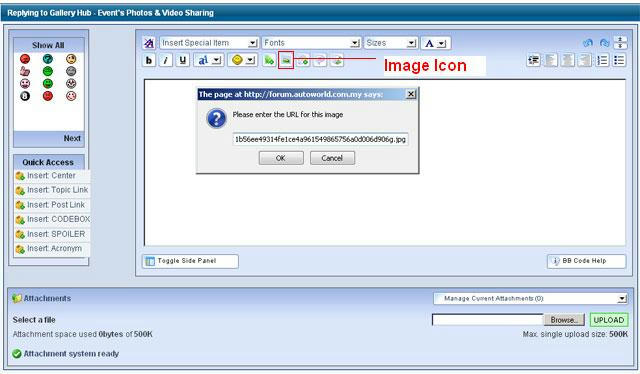Open the text style aI dropdown arrow
Image resolution: width=640 pixels, height=374 pixels.
(217, 60)
